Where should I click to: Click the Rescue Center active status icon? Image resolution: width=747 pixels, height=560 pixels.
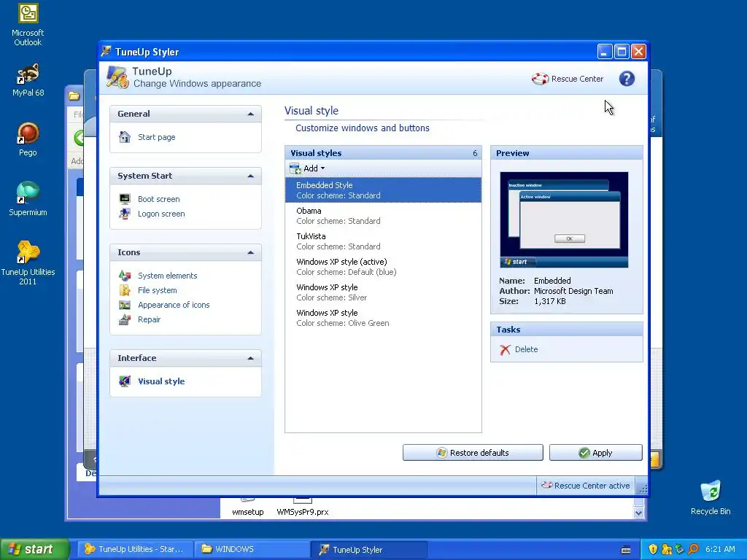546,485
